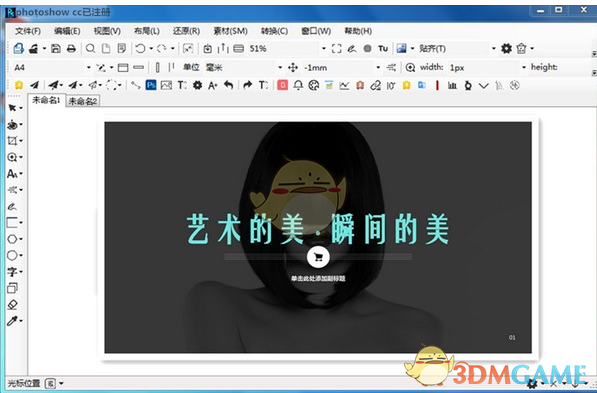
Task: Click the color palette icon
Action: point(313,85)
